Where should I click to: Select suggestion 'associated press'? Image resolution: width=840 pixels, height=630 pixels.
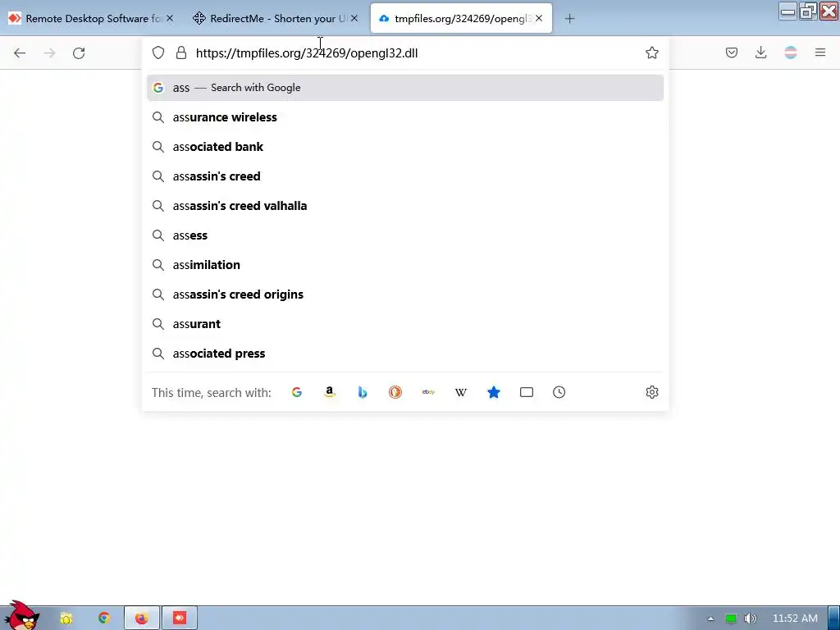click(x=405, y=354)
